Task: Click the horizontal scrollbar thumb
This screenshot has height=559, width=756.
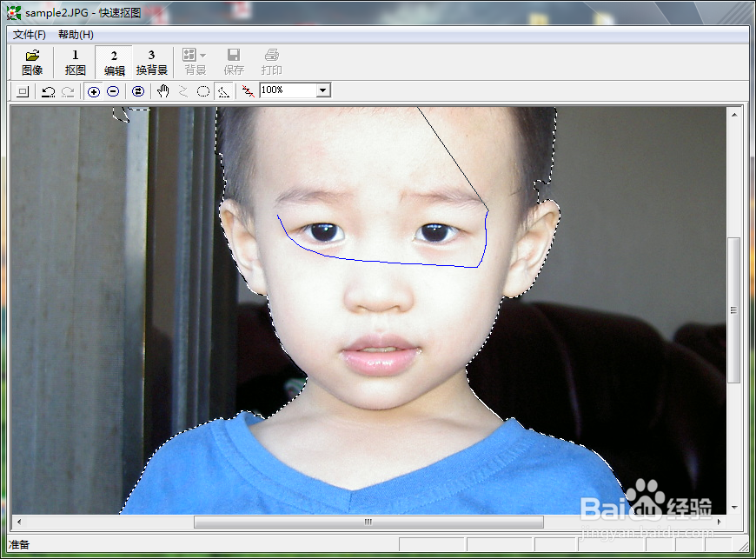Action: 368,522
